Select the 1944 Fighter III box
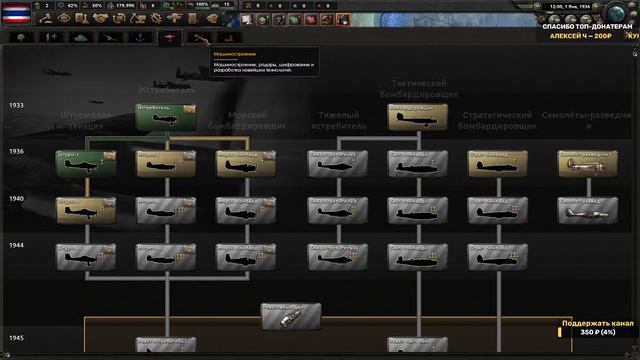This screenshot has height=360, width=640. pos(166,257)
